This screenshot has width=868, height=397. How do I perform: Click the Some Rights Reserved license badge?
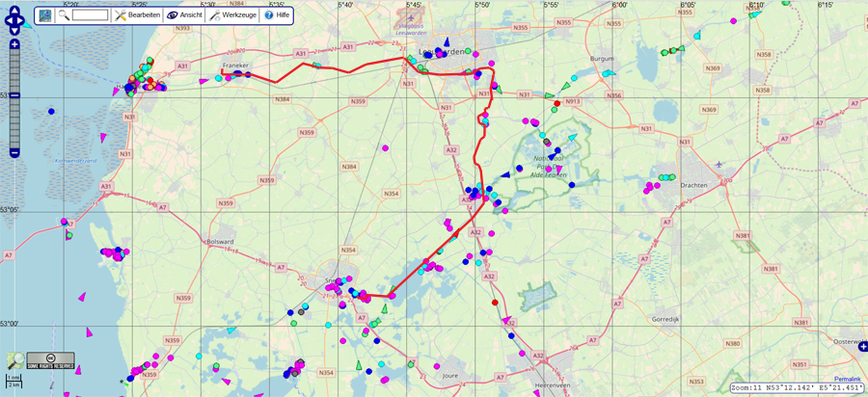point(50,360)
